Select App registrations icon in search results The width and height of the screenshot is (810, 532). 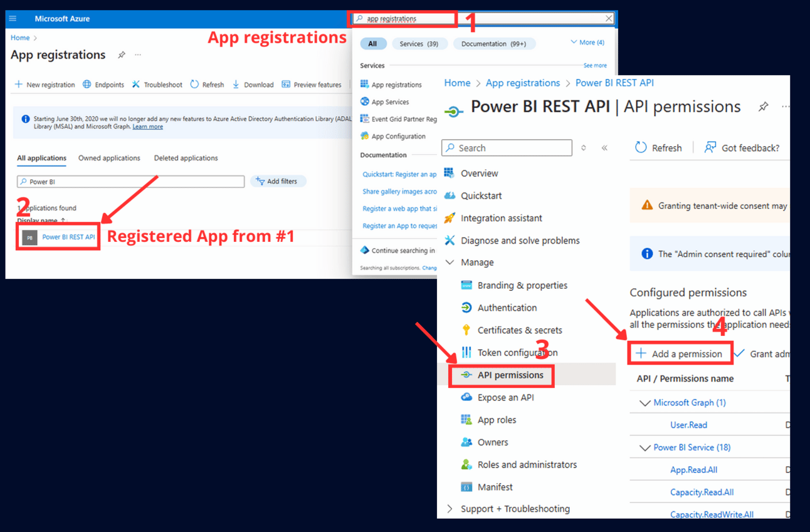point(364,85)
